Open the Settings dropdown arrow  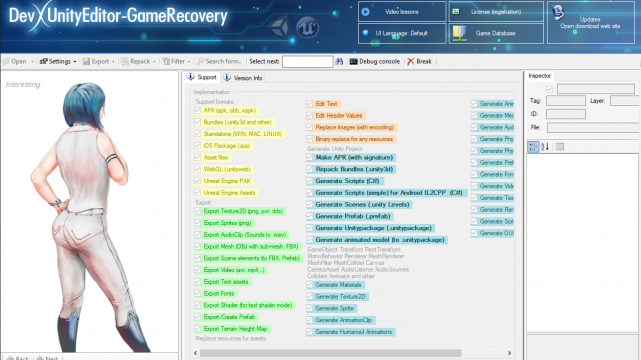(x=75, y=62)
